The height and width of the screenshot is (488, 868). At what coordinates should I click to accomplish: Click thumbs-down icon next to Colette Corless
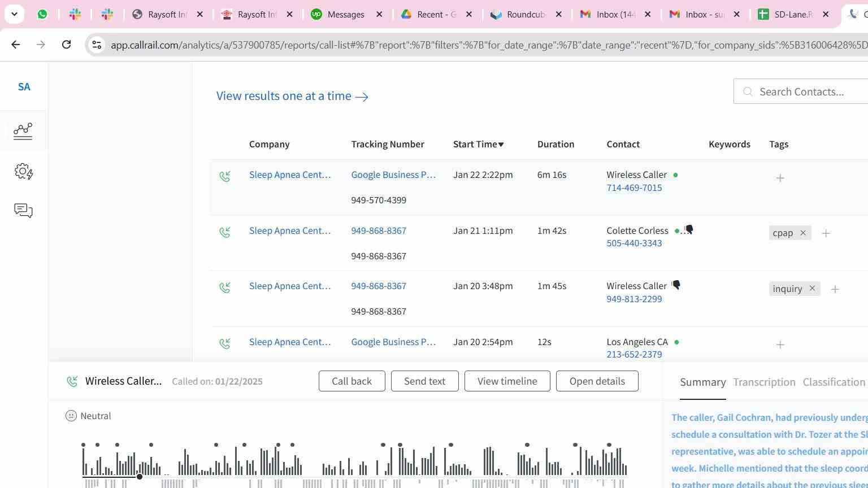[689, 229]
